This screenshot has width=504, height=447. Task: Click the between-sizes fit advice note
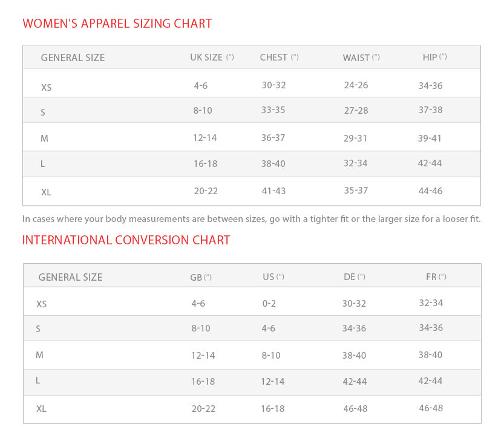coord(251,219)
